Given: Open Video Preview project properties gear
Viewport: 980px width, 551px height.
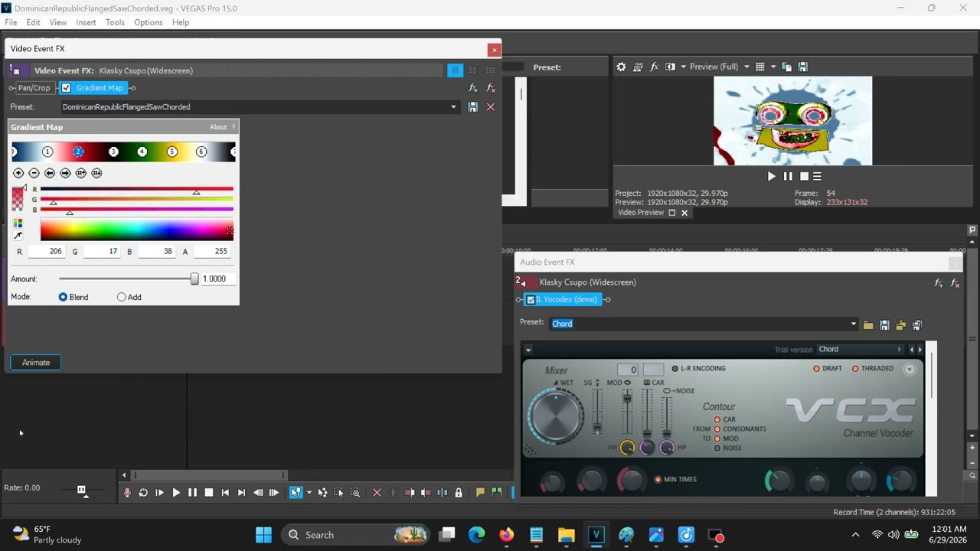Looking at the screenshot, I should (621, 67).
